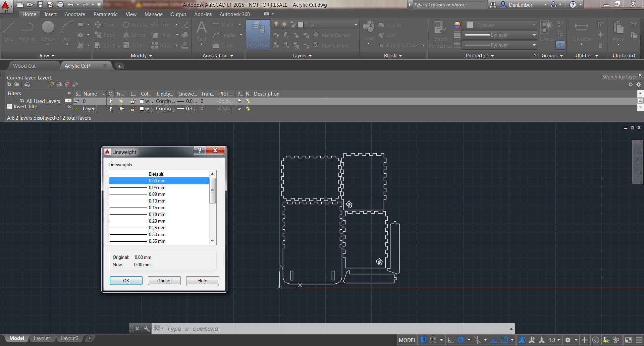Screen dimensions: 644x346
Task: Toggle grid display in status bar
Action: click(423, 340)
